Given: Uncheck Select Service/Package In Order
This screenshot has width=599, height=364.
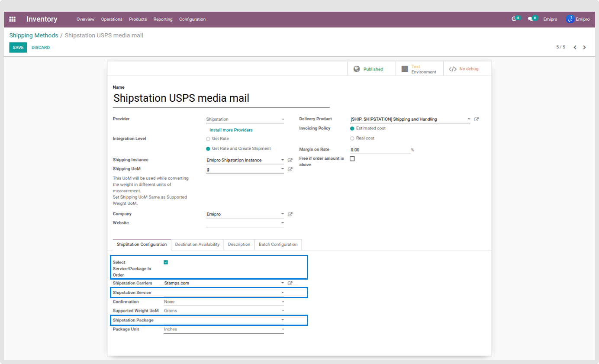Looking at the screenshot, I should click(x=166, y=262).
